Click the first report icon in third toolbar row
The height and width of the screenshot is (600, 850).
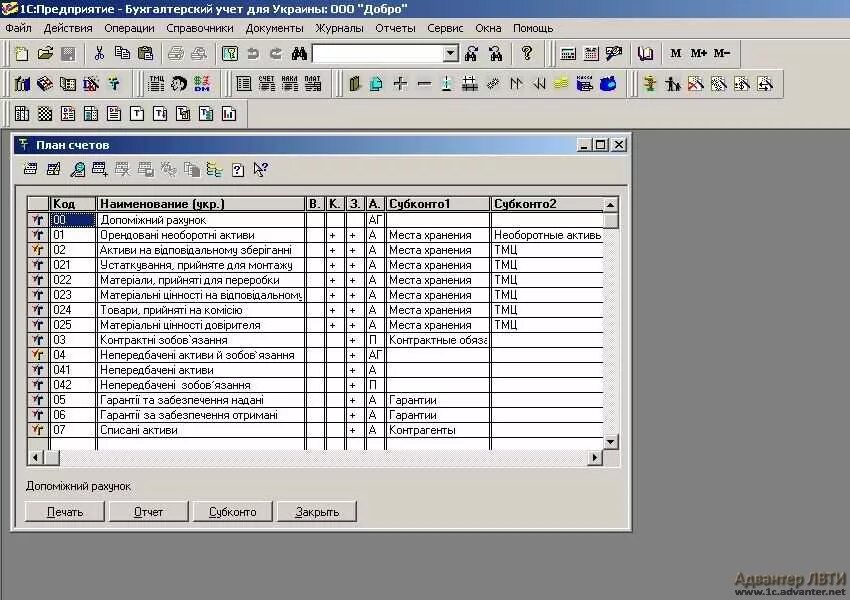(22, 113)
